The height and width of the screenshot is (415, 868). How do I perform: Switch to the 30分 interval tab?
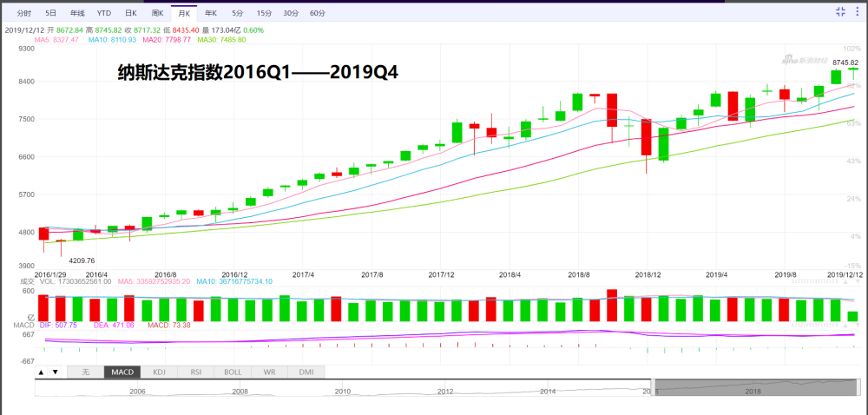point(291,13)
